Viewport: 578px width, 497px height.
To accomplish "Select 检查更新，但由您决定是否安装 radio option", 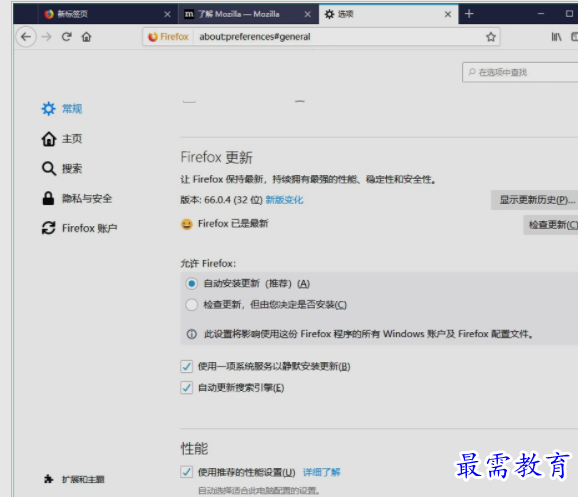I will pyautogui.click(x=191, y=305).
